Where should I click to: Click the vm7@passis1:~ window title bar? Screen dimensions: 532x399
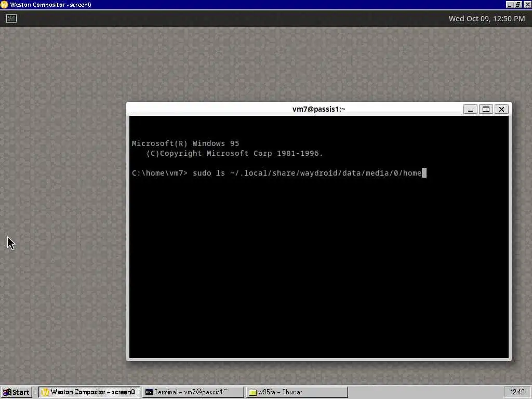(318, 109)
